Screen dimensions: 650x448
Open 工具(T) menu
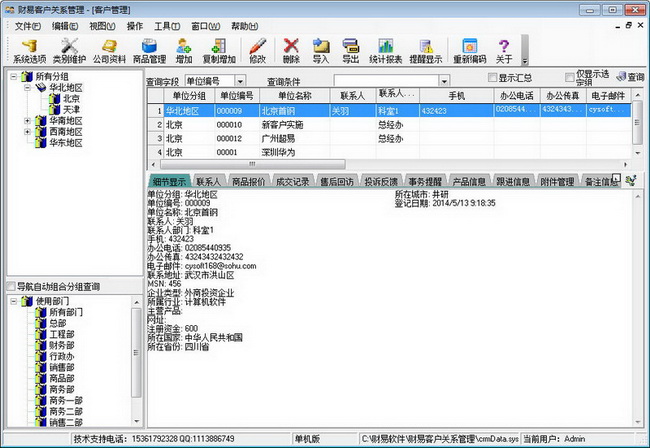pyautogui.click(x=167, y=26)
